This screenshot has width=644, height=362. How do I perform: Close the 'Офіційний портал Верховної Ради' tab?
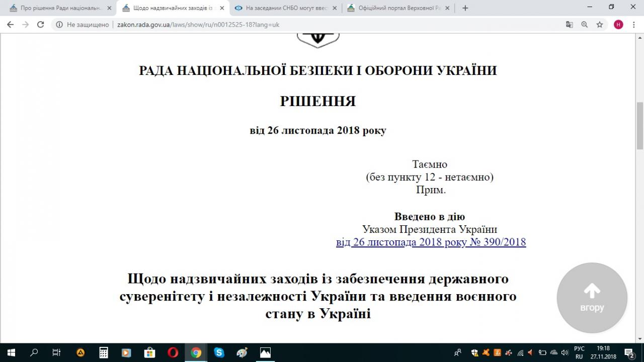447,8
